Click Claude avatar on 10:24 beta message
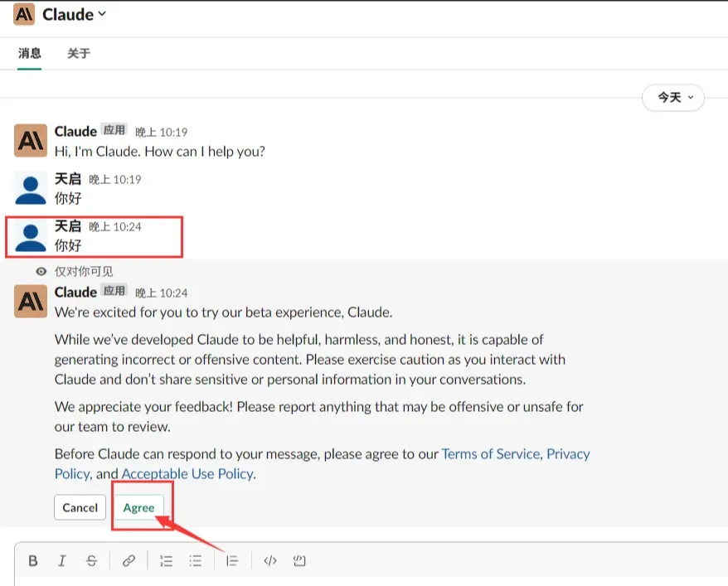728x586 pixels. click(x=31, y=301)
